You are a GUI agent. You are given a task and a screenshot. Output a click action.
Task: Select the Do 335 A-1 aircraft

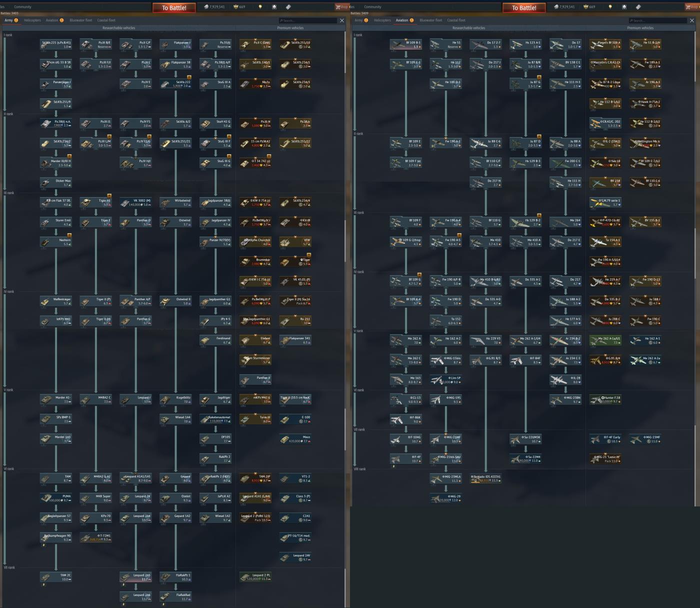525,281
